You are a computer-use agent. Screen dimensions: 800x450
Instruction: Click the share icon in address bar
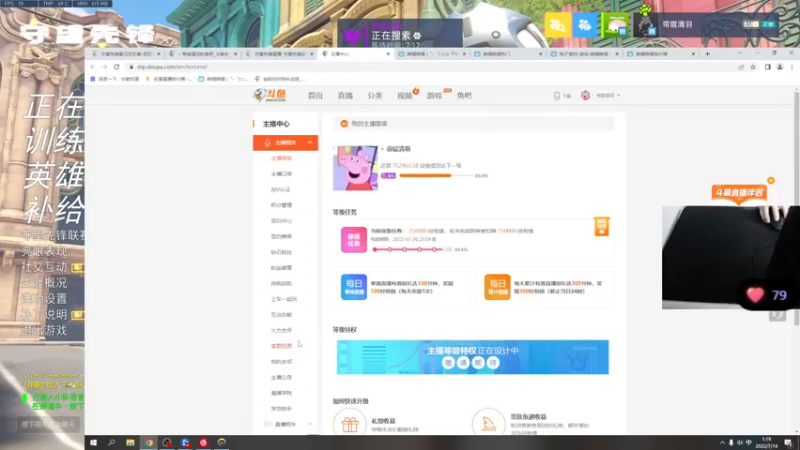tap(741, 67)
